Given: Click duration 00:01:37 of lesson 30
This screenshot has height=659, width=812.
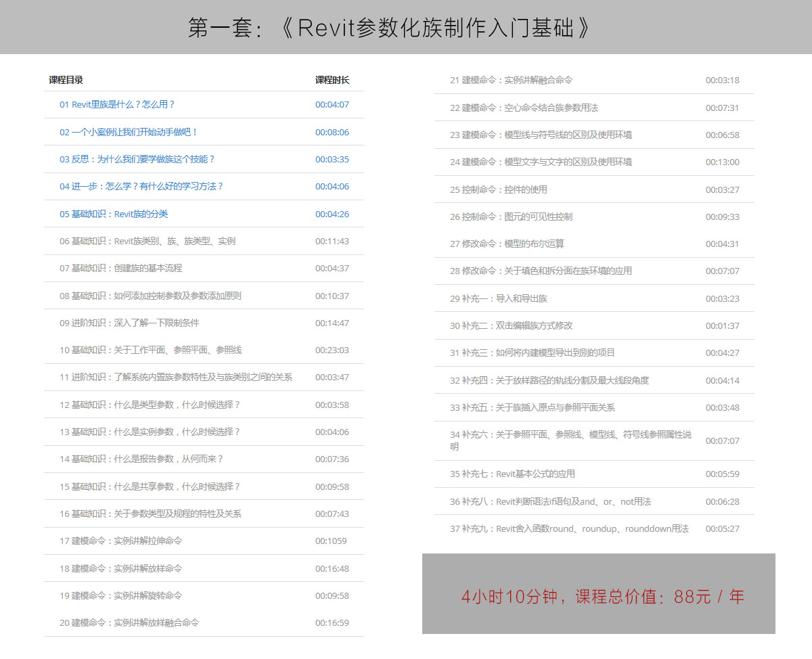Looking at the screenshot, I should [x=723, y=325].
